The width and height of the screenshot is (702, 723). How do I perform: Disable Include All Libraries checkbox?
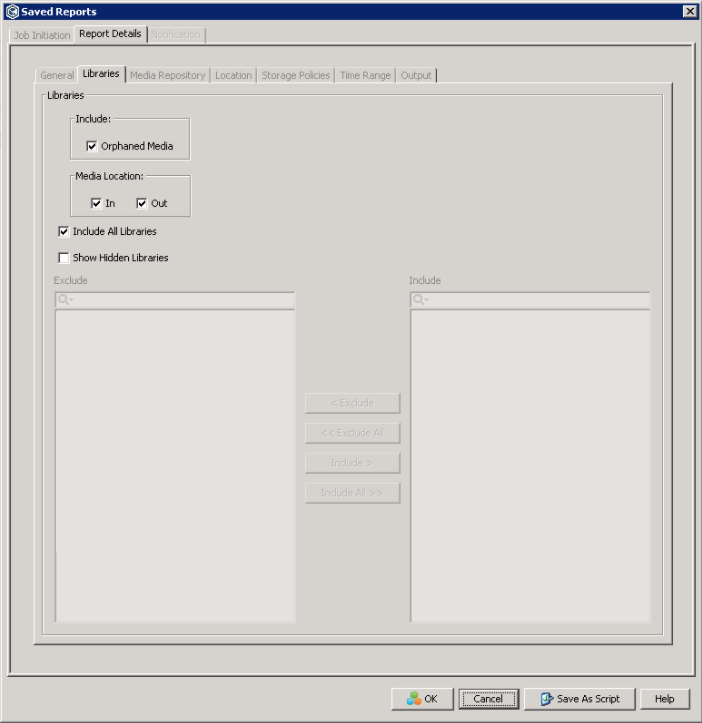point(64,231)
